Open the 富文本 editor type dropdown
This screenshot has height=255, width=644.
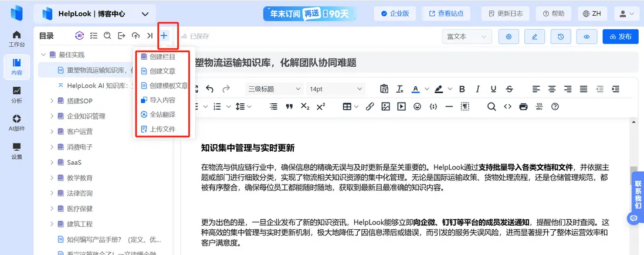[x=467, y=36]
